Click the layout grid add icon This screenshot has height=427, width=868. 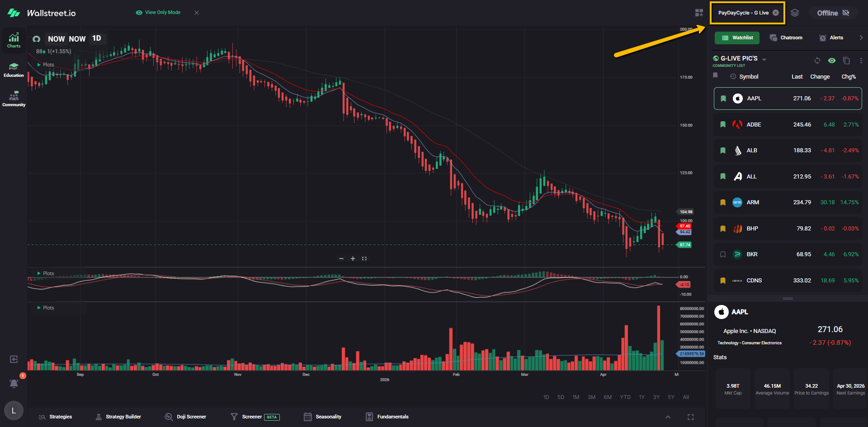click(x=699, y=13)
